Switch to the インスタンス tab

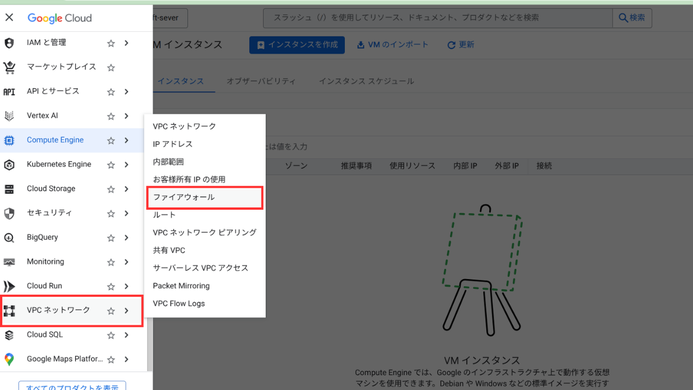(181, 81)
